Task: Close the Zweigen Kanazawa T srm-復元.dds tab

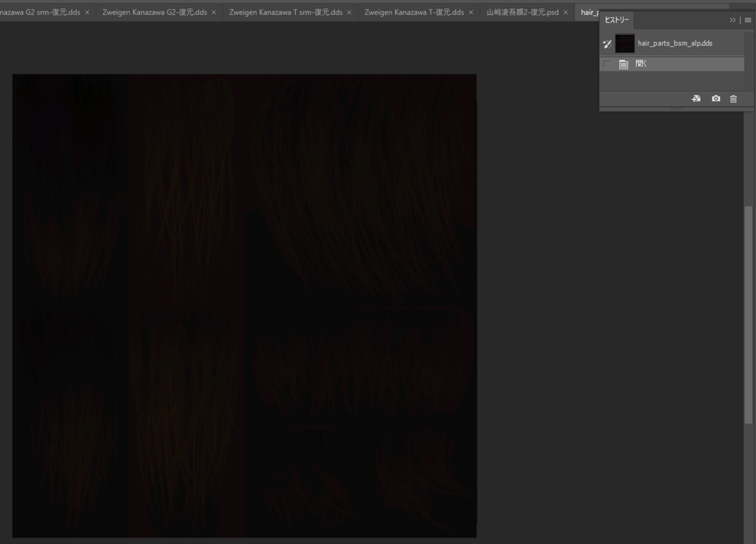Action: (349, 12)
